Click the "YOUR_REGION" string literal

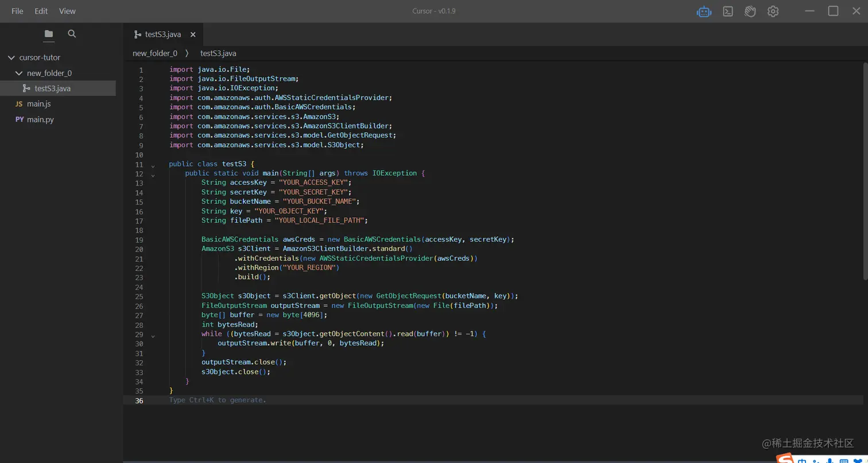coord(309,268)
